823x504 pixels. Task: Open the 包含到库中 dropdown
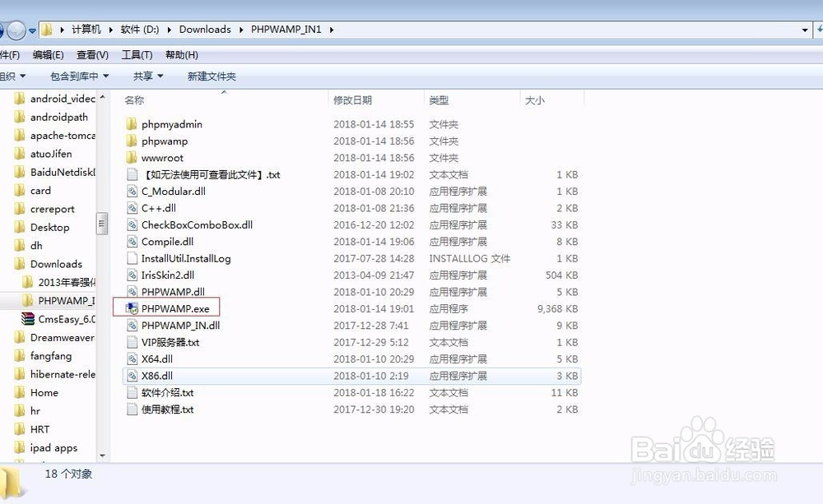80,76
